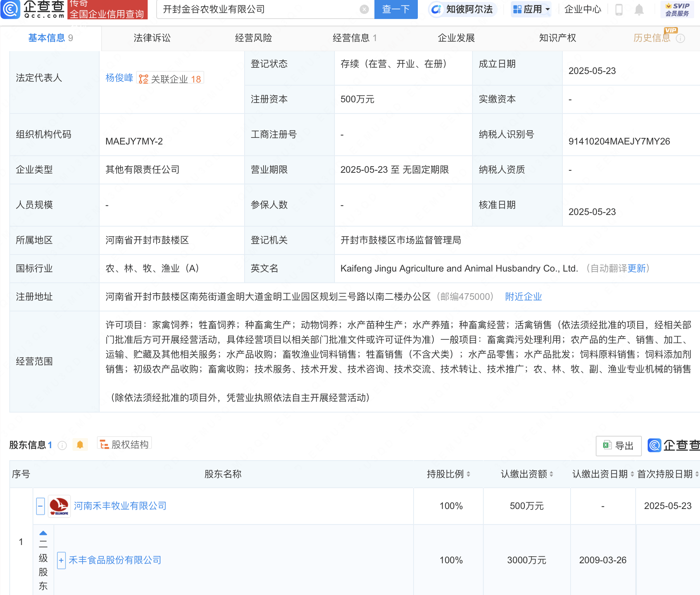Collapse the 河南禾丰牧业有限公司 shareholder row
Screen dimensions: 700x595
(x=40, y=506)
